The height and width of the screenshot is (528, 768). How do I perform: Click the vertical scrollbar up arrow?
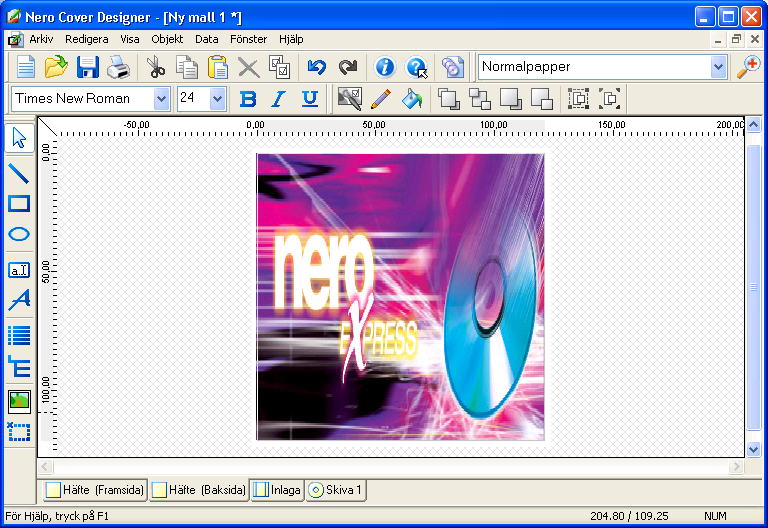coord(753,124)
